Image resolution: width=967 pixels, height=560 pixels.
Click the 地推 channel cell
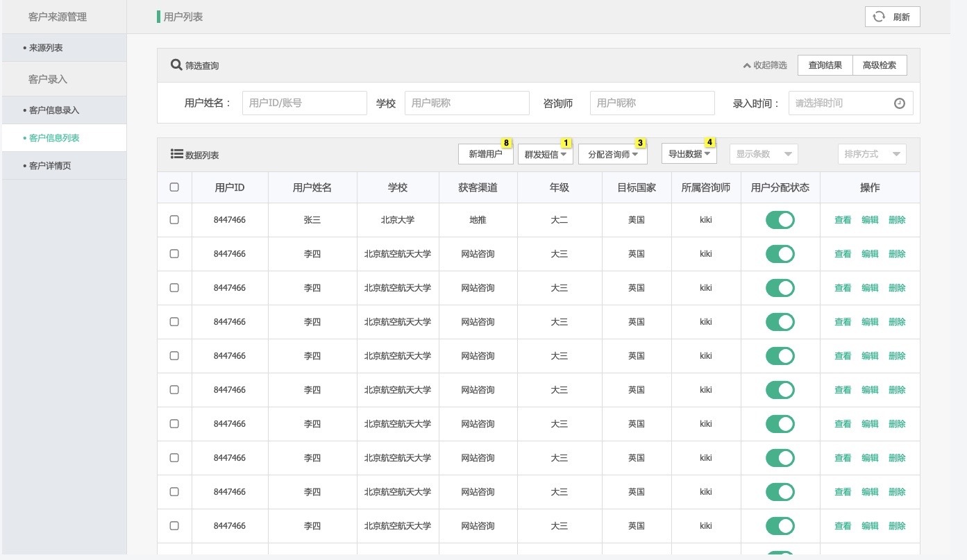(478, 220)
